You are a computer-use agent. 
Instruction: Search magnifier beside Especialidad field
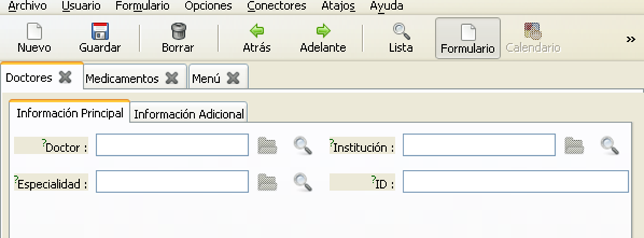click(x=302, y=182)
